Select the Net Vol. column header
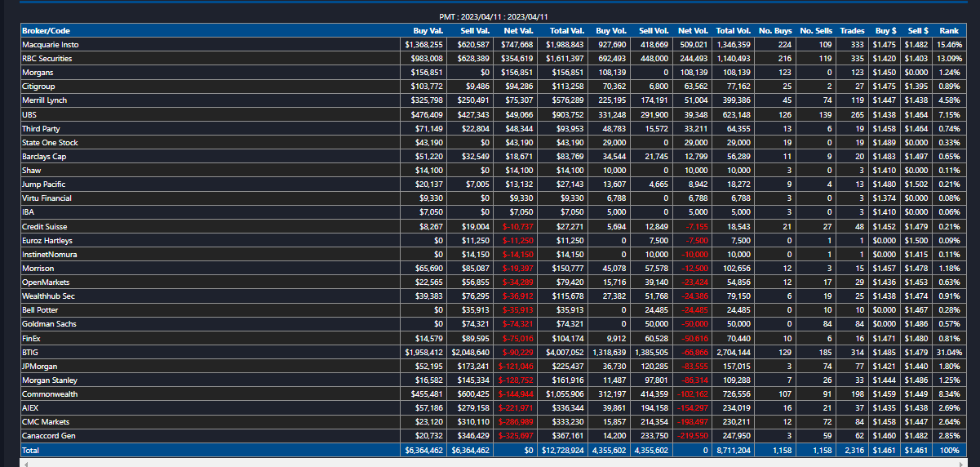 [x=694, y=30]
